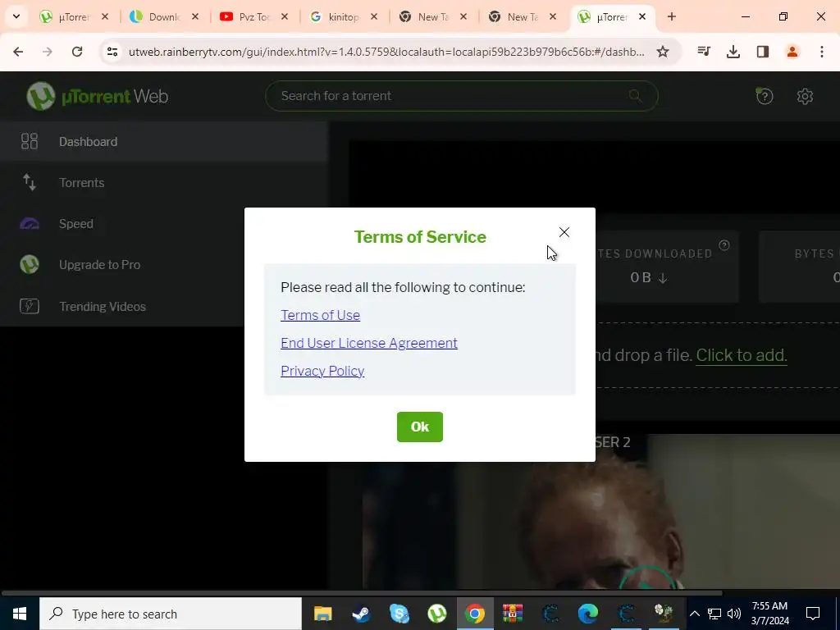Open the Terms of Use link
The height and width of the screenshot is (630, 840).
(x=321, y=315)
